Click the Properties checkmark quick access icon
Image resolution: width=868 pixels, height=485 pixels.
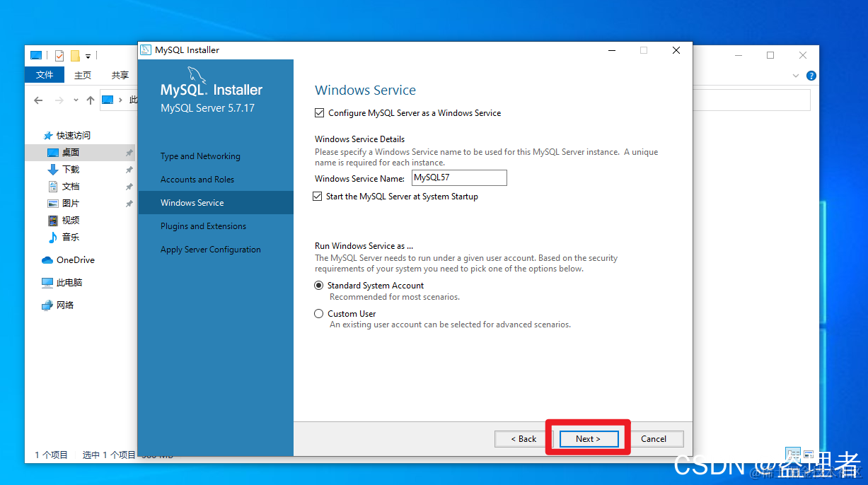pos(59,56)
